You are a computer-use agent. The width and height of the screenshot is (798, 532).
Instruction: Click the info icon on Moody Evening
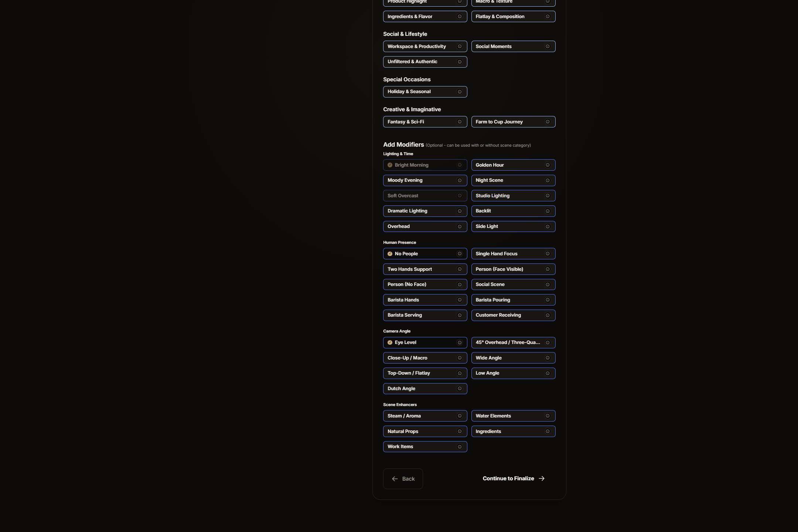click(x=459, y=180)
